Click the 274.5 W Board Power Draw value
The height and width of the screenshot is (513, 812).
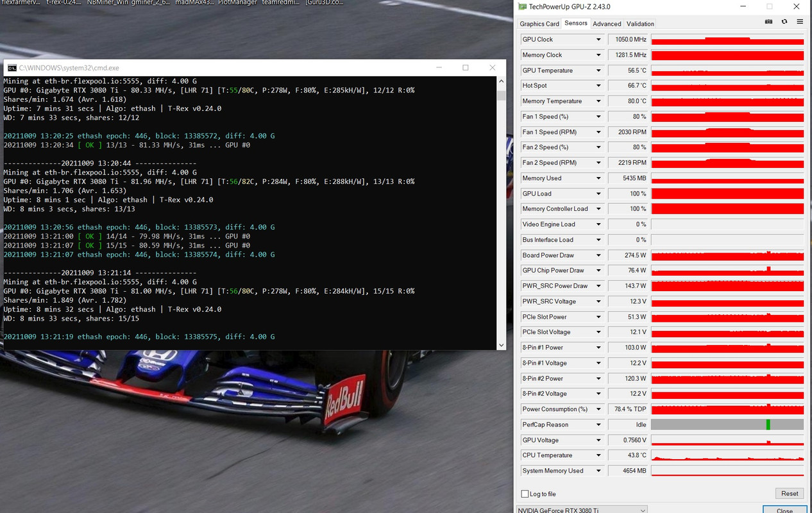[x=628, y=255]
